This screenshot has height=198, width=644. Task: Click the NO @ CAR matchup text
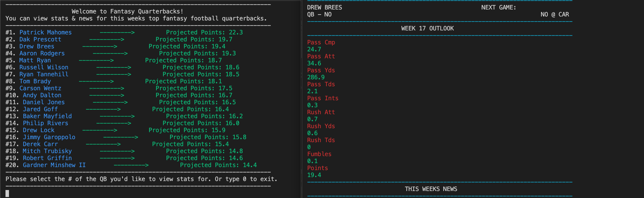554,14
